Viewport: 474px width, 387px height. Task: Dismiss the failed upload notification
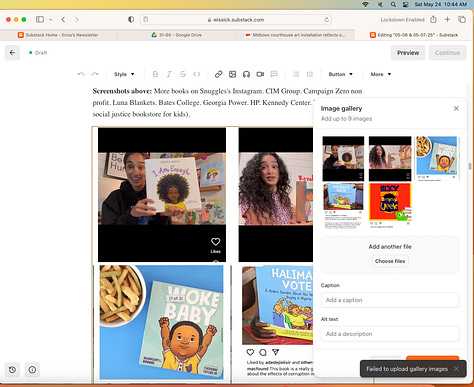[456, 368]
